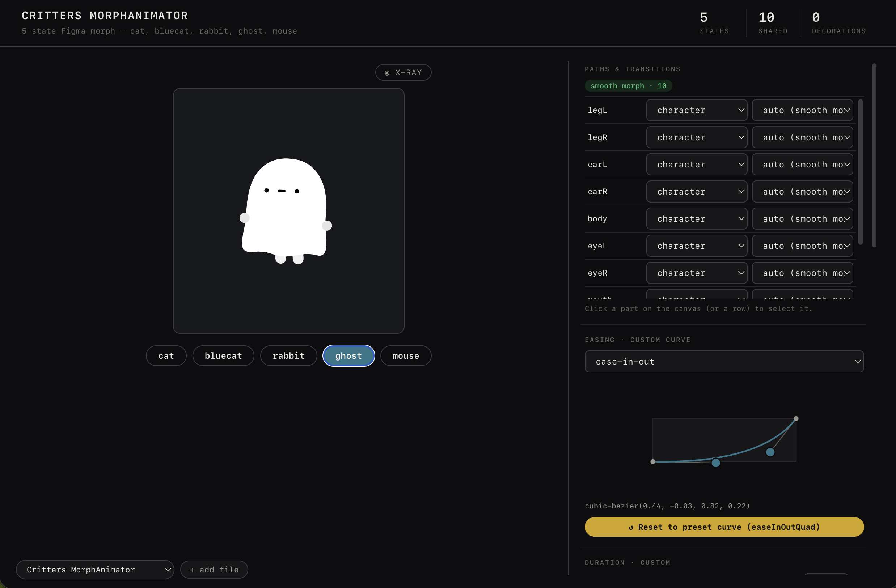Click the add file button
The height and width of the screenshot is (588, 896).
coord(214,570)
